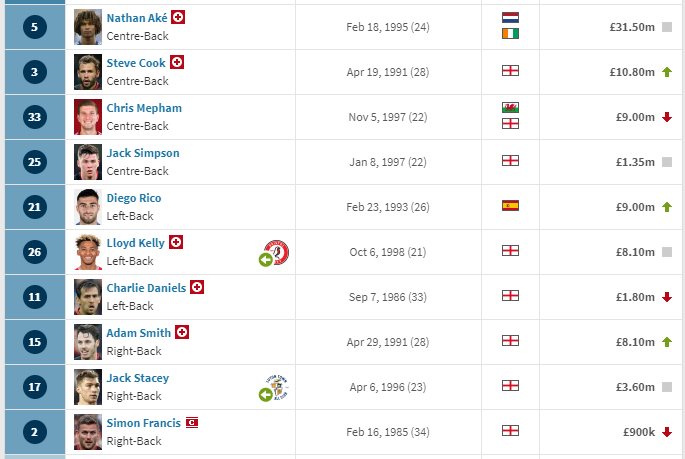The height and width of the screenshot is (459, 685).
Task: Click the £31.50m market value link
Action: click(x=632, y=27)
